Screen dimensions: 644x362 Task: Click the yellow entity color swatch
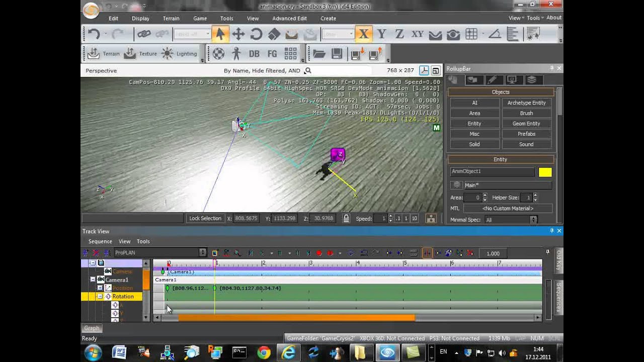tap(545, 172)
